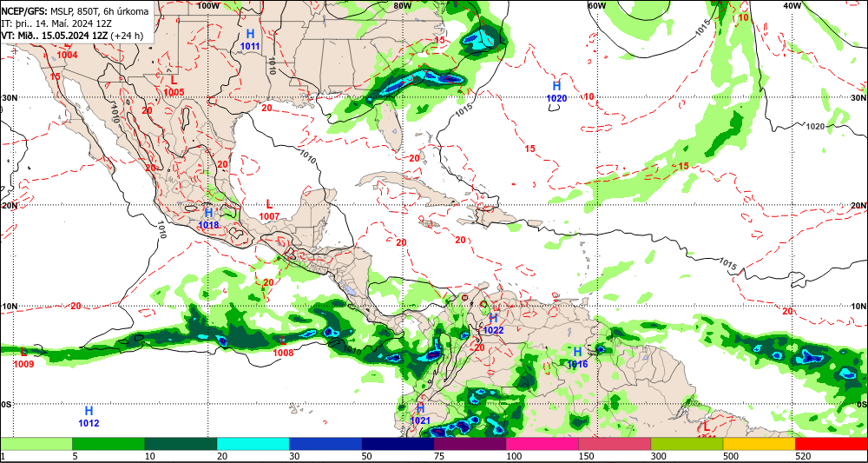The width and height of the screenshot is (868, 463).
Task: Select the H 1011 high pressure marker
Action: point(250,39)
